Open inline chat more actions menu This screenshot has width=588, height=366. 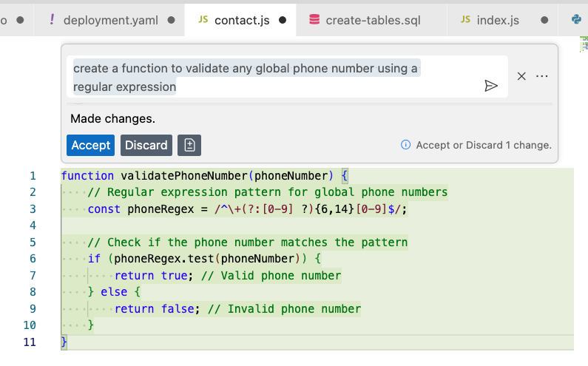(x=542, y=76)
